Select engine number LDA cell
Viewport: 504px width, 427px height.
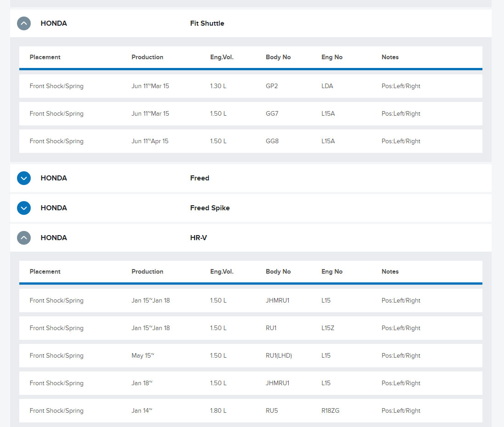click(327, 86)
